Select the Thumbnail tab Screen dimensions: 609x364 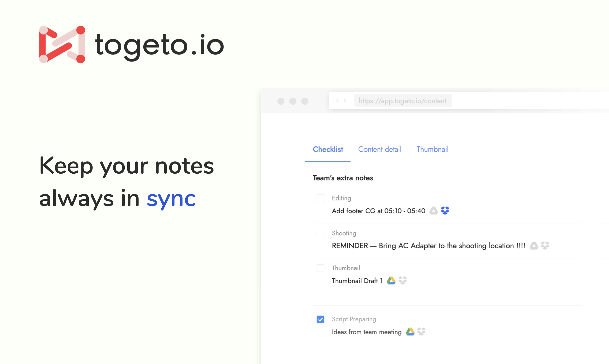[432, 149]
